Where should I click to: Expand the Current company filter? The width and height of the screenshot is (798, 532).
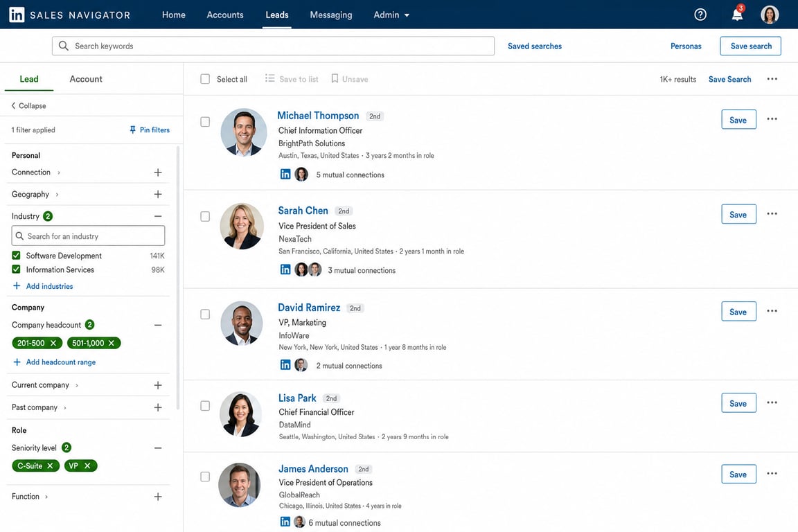coord(158,385)
